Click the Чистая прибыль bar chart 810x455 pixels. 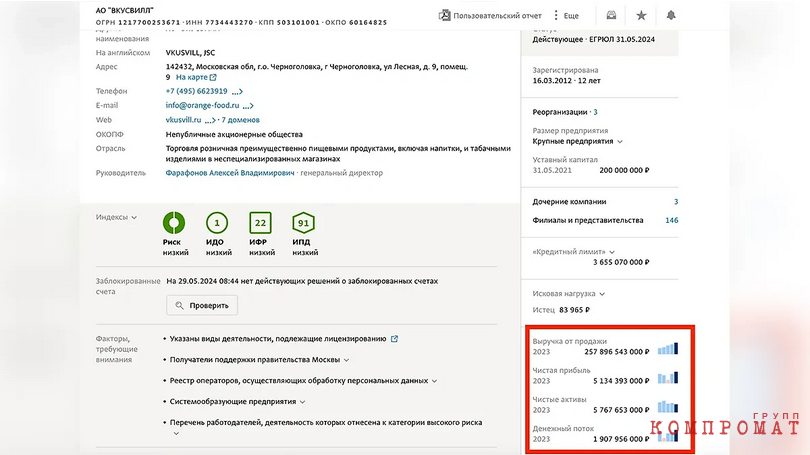667,378
